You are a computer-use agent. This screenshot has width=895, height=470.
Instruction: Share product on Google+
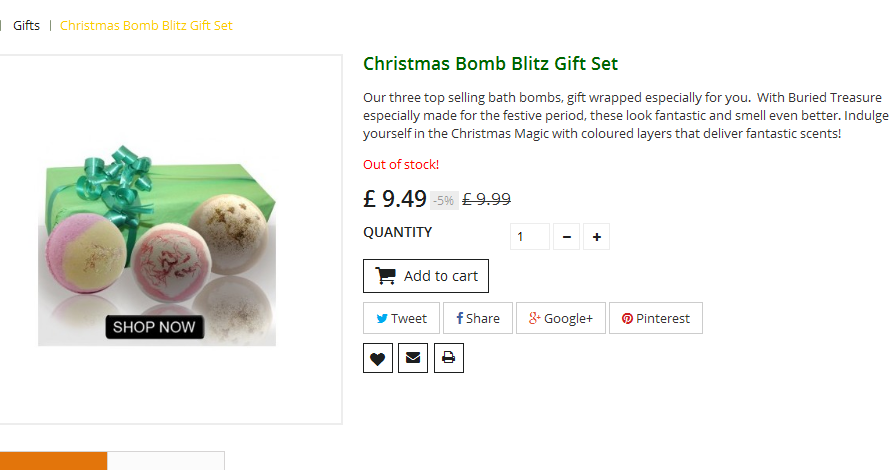pos(561,318)
